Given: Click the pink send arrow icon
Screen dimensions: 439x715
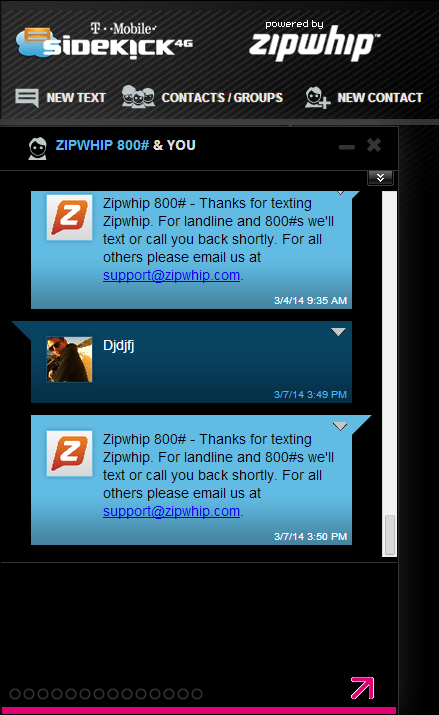Looking at the screenshot, I should point(362,688).
